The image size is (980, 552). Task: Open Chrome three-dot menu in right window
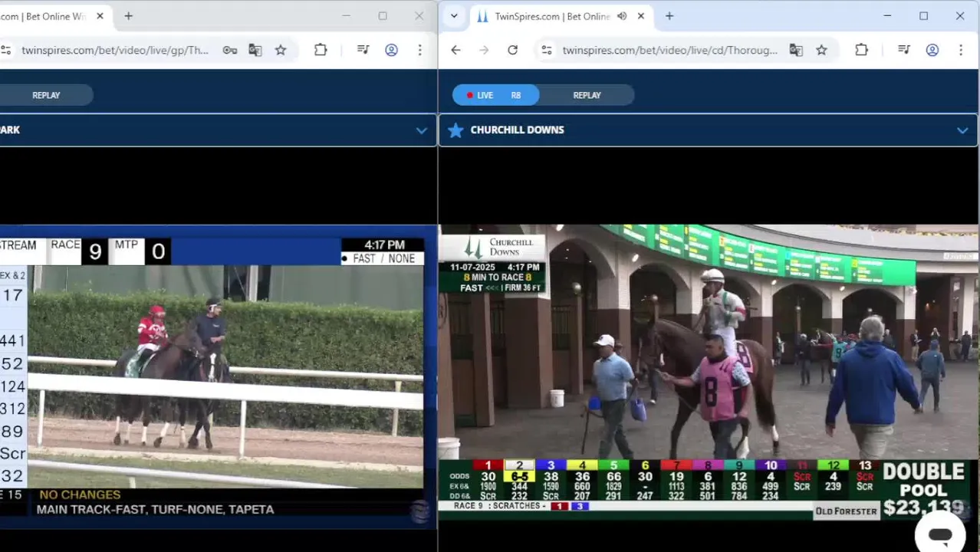click(961, 50)
